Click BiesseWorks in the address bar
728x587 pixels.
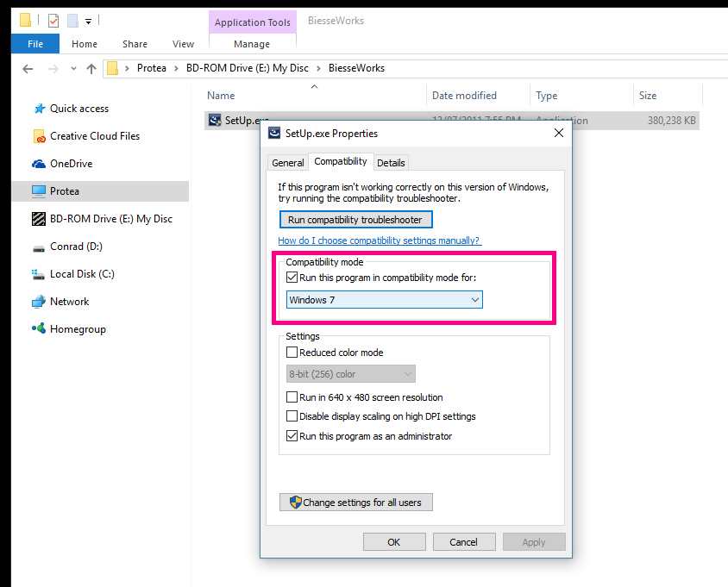click(x=356, y=68)
